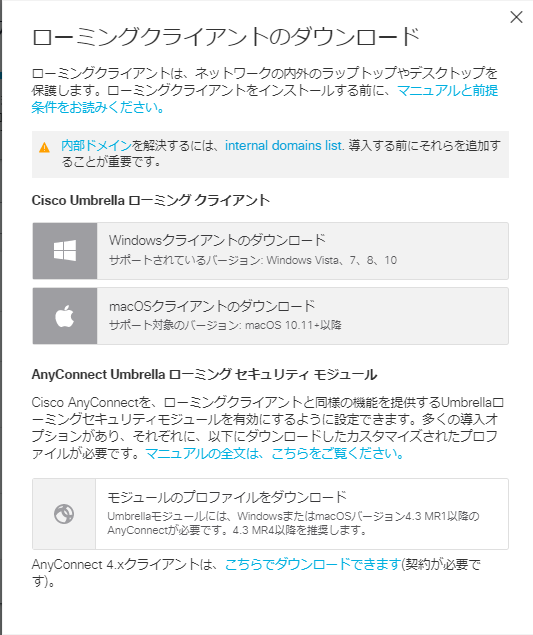Select モジュールのプロファイルをダウンロード title

click(227, 497)
